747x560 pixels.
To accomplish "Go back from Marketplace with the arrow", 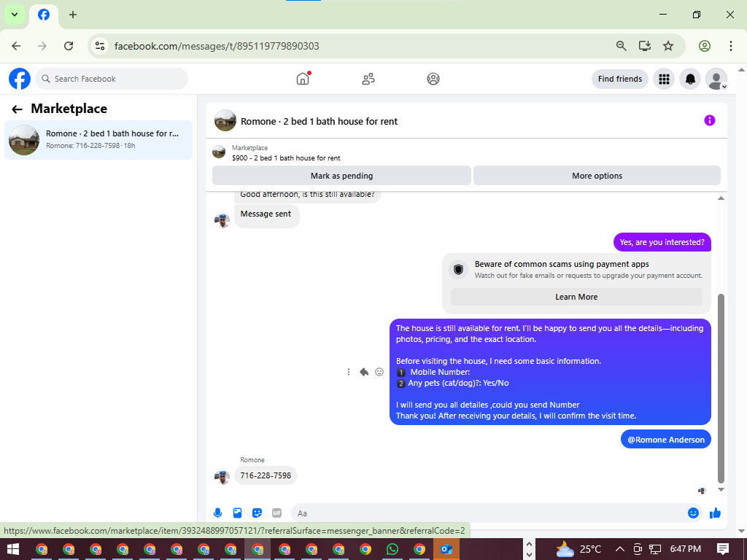I will click(x=18, y=109).
